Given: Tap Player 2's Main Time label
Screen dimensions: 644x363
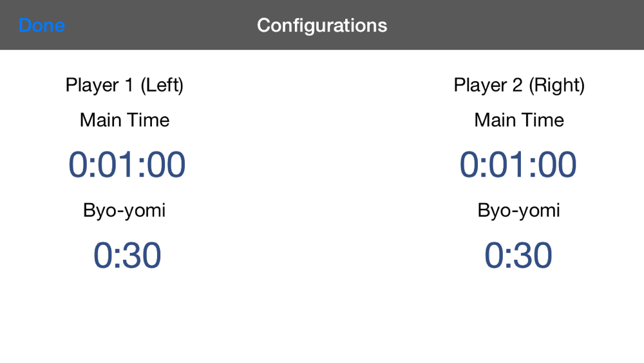Looking at the screenshot, I should (x=519, y=120).
